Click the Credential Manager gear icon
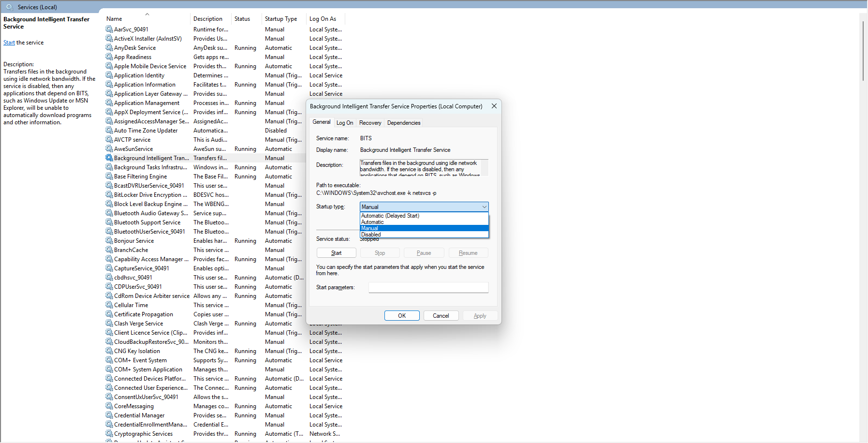 coord(109,415)
